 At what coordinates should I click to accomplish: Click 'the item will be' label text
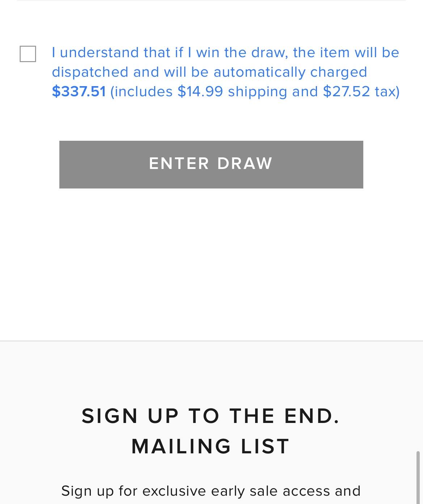pyautogui.click(x=346, y=53)
